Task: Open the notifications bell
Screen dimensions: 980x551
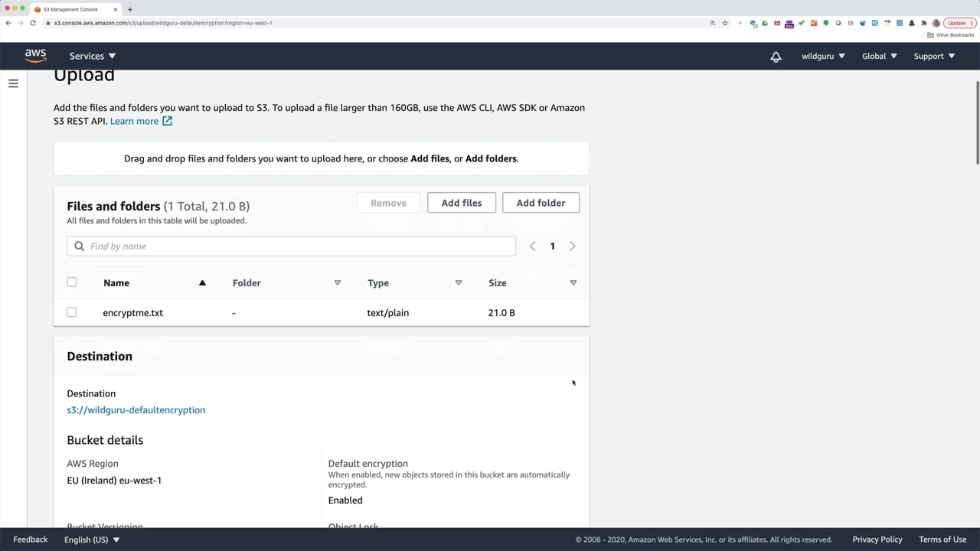Action: (776, 57)
